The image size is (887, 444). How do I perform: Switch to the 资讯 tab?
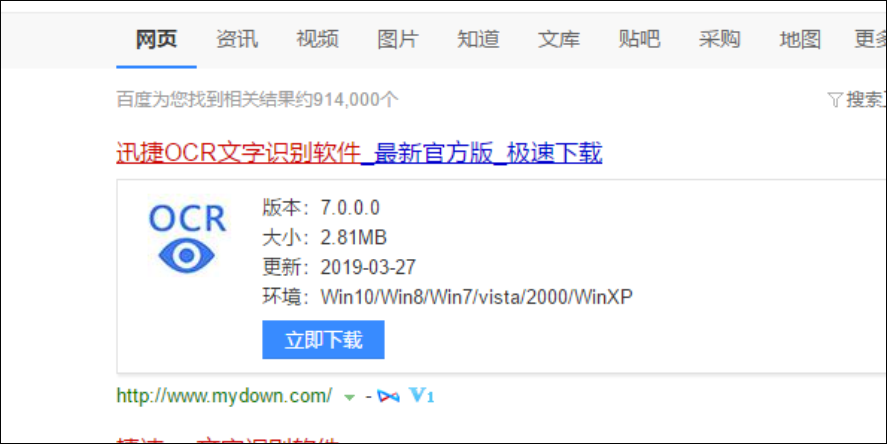point(237,39)
